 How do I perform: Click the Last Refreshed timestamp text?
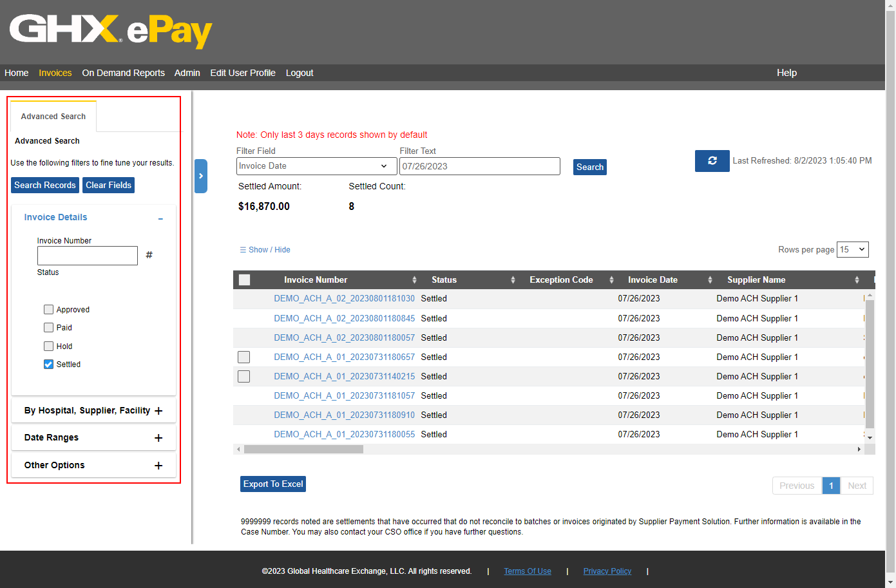coord(802,161)
